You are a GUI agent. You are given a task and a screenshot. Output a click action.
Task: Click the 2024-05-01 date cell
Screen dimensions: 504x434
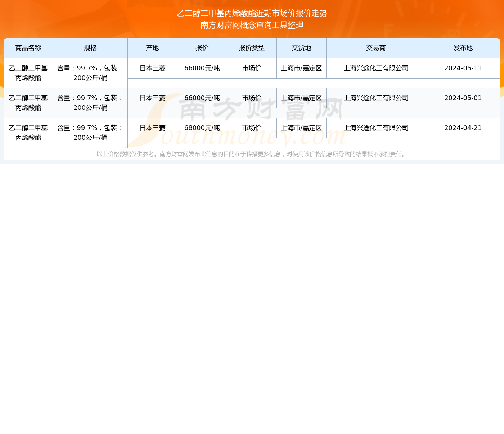(463, 98)
